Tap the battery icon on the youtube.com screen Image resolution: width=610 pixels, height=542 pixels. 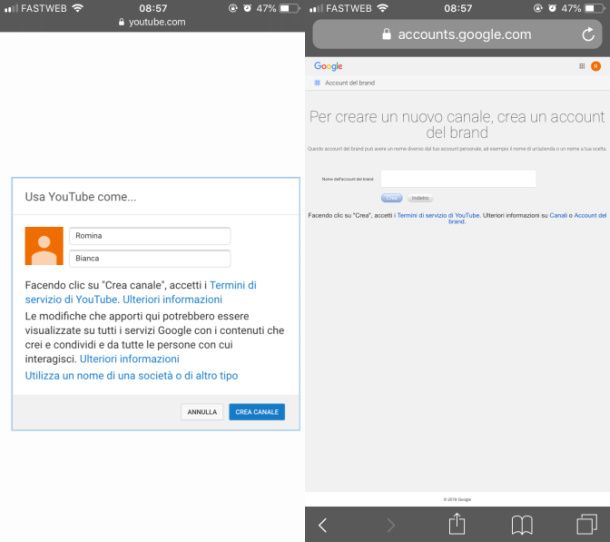pos(290,8)
